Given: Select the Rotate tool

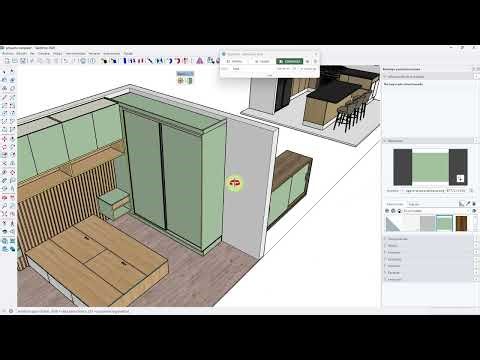Looking at the screenshot, I should [4, 147].
